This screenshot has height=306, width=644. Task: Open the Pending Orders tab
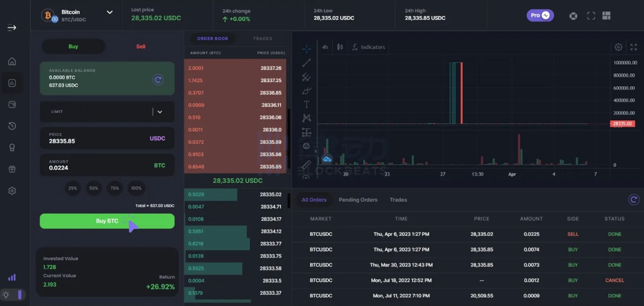point(358,200)
